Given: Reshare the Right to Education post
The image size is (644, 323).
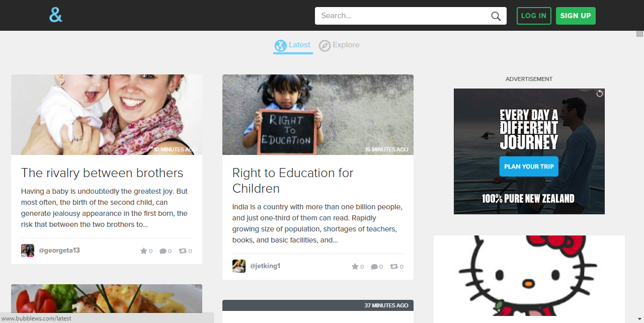Looking at the screenshot, I should pyautogui.click(x=394, y=267).
